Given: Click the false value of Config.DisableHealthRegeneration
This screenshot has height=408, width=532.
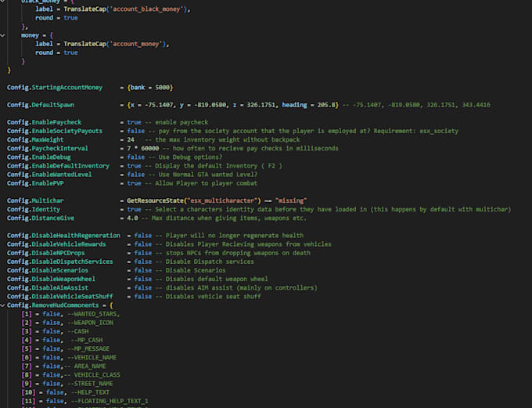Looking at the screenshot, I should (143, 235).
